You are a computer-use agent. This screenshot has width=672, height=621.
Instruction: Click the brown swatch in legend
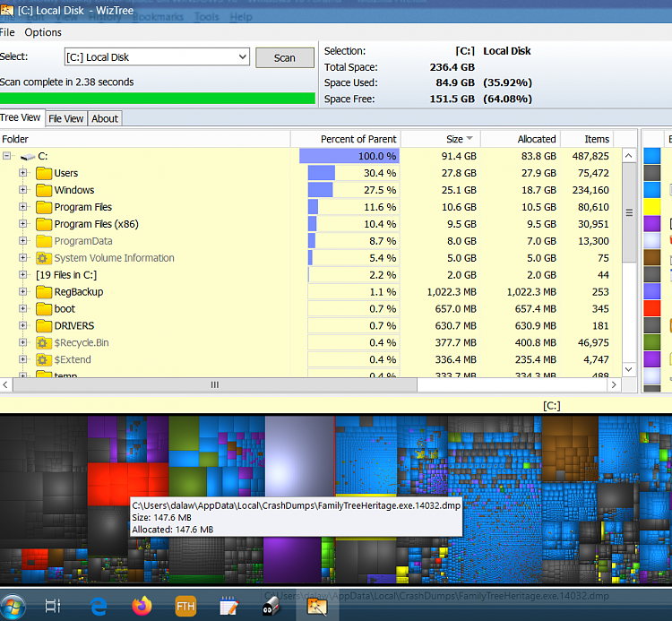[652, 257]
